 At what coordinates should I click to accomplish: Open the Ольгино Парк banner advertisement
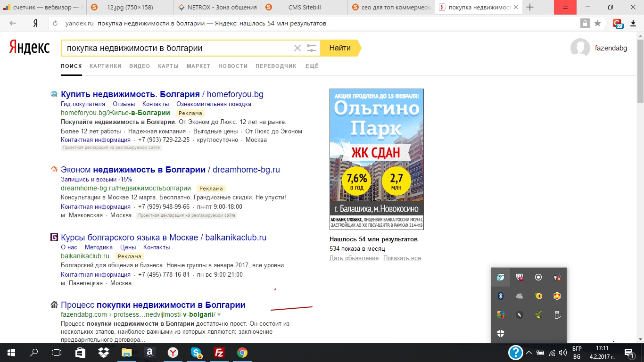[377, 159]
